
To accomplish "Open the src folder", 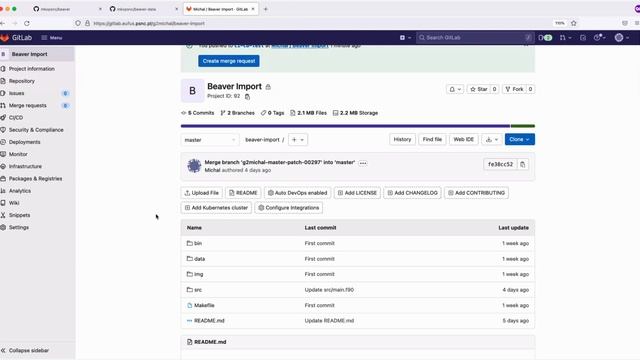I will point(198,290).
